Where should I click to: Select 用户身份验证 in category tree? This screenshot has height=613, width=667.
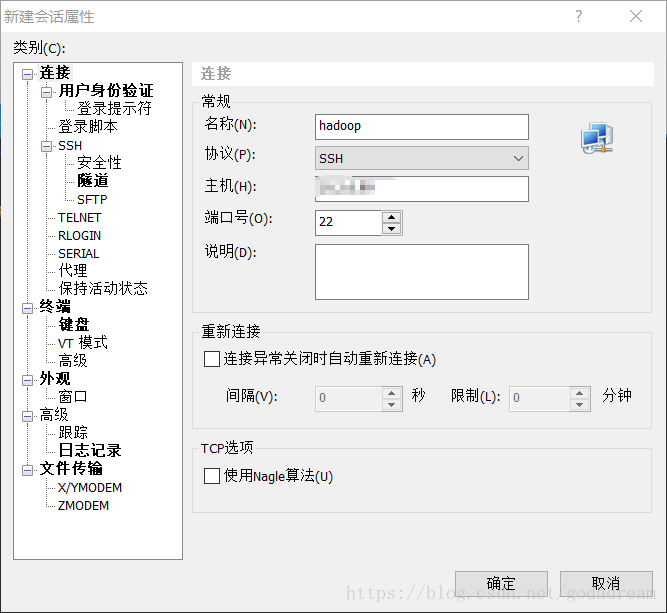coord(106,91)
